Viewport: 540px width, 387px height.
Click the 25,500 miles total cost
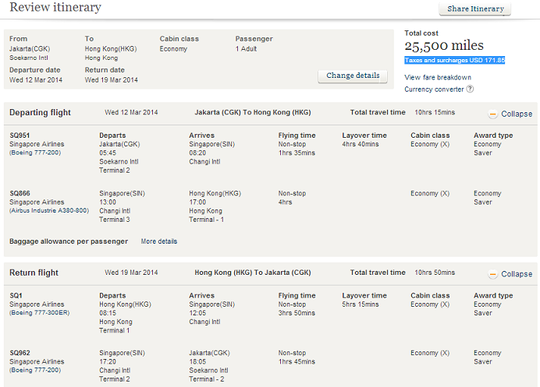(x=444, y=46)
